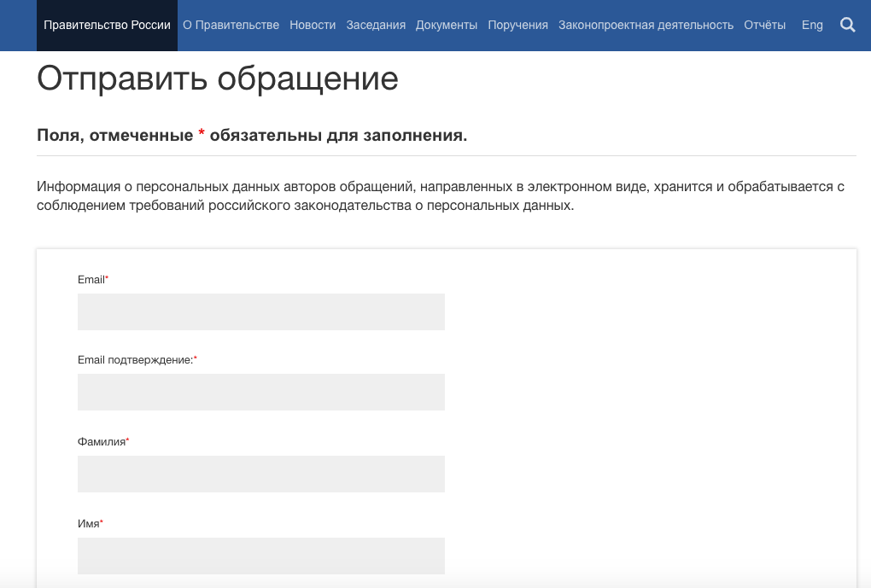Image resolution: width=871 pixels, height=588 pixels.
Task: Open the site search with the magnifier icon
Action: pos(847,25)
